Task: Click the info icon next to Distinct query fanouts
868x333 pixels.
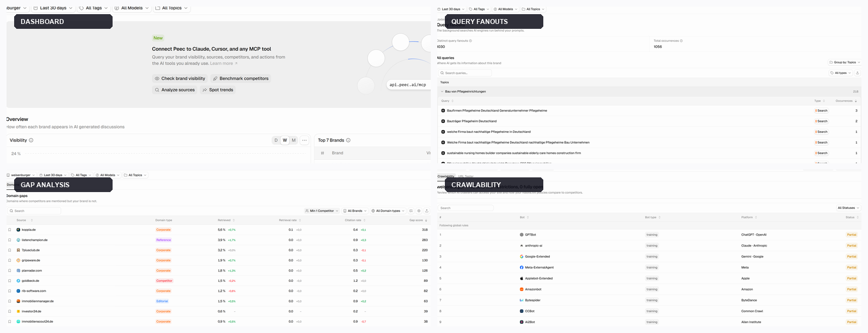Action: 470,41
